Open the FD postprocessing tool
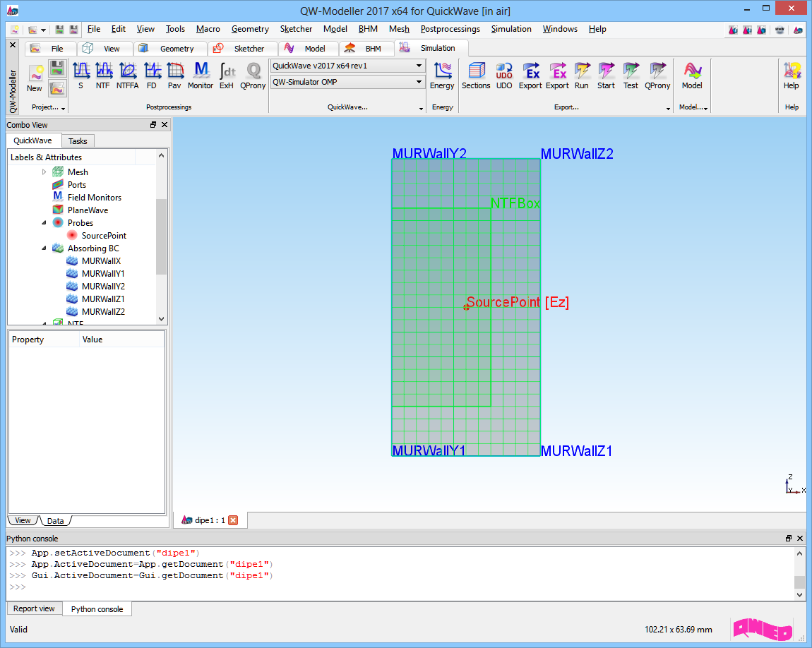The image size is (812, 648). [152, 76]
